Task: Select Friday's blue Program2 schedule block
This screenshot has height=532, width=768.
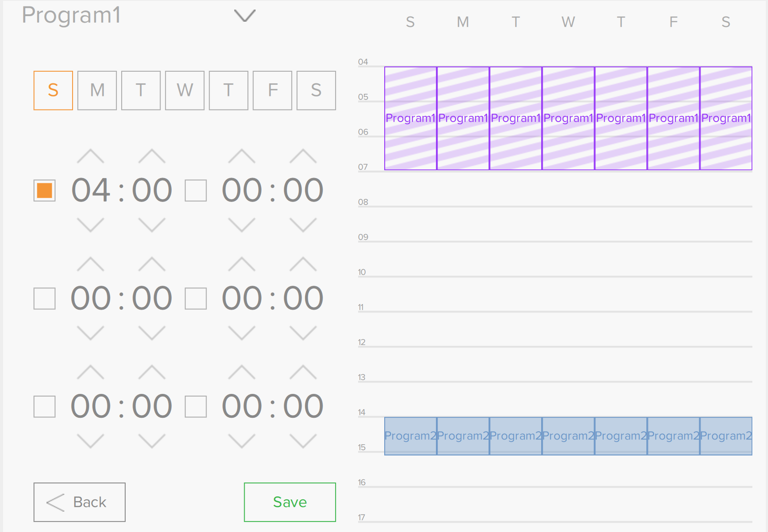Action: click(673, 436)
